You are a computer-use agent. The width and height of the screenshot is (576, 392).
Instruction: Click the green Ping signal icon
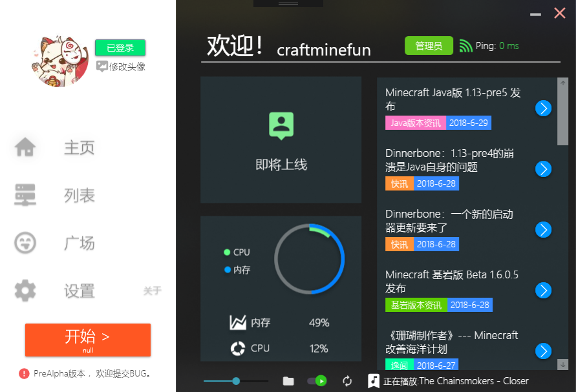(x=465, y=46)
